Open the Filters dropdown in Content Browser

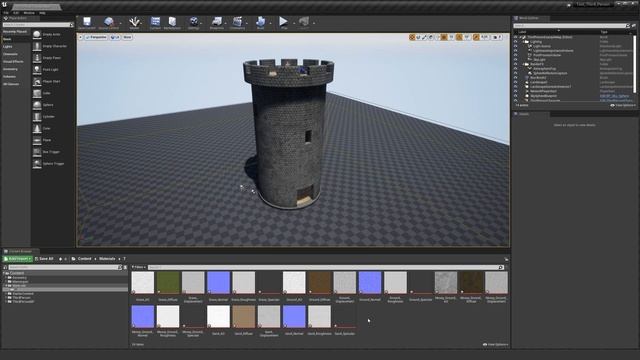138,267
